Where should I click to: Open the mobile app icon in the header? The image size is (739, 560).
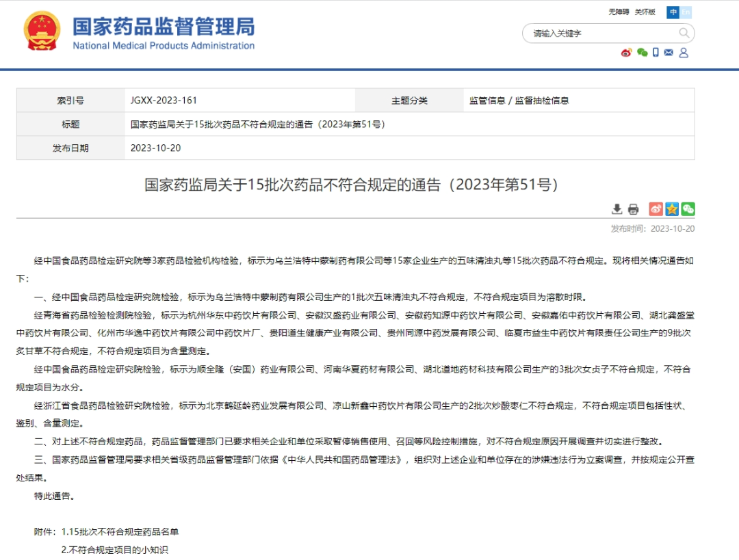click(656, 53)
